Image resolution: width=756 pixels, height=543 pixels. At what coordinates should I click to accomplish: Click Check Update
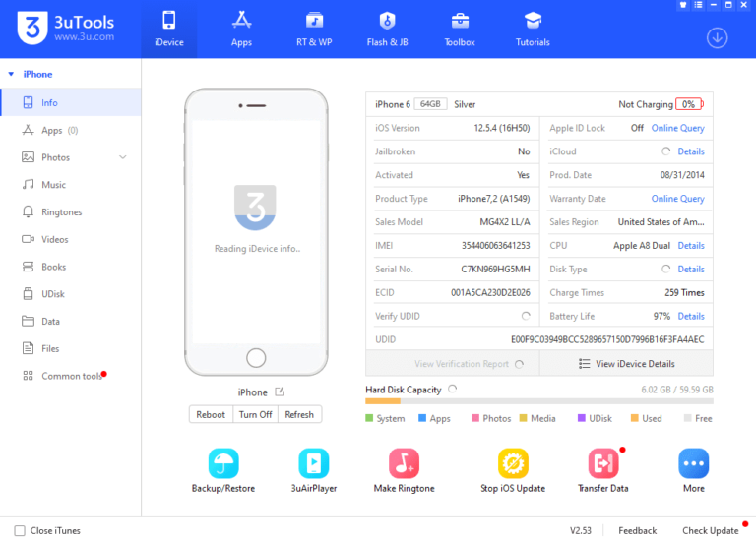tap(710, 530)
